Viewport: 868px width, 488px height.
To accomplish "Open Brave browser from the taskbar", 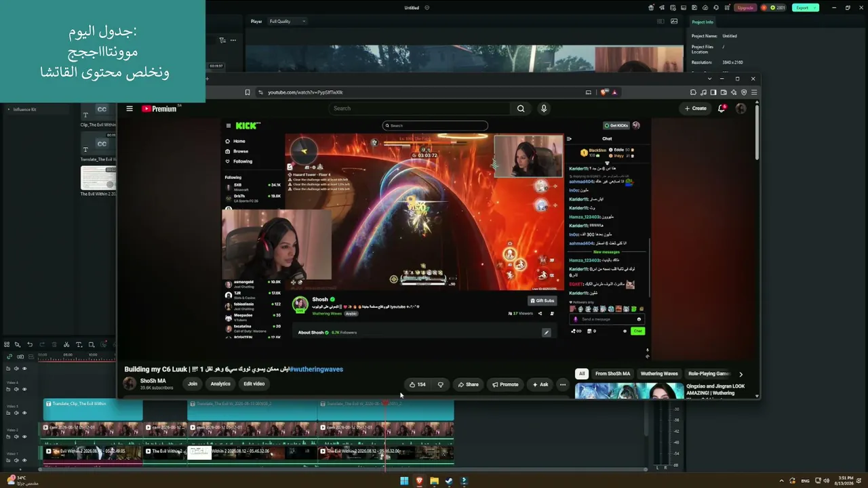I will pos(419,481).
